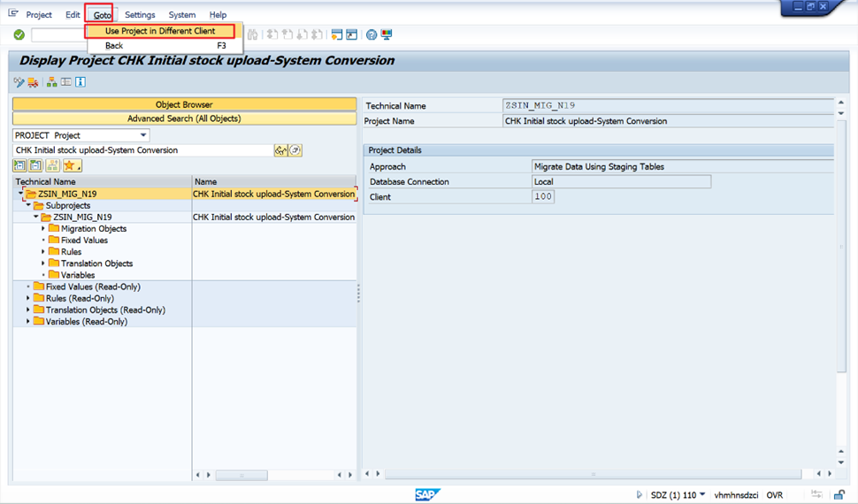Click the round arrow icon beside search field
The height and width of the screenshot is (504, 858).
[x=295, y=150]
